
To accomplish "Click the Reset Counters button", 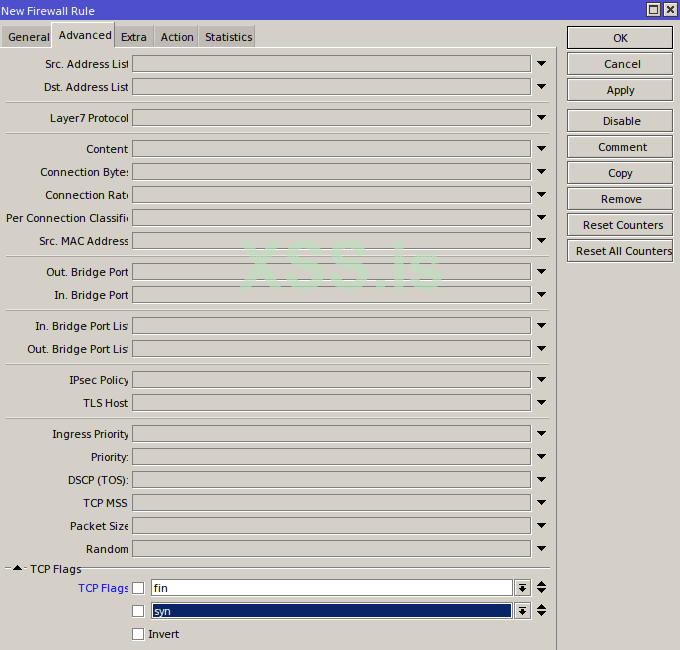I will pos(620,225).
